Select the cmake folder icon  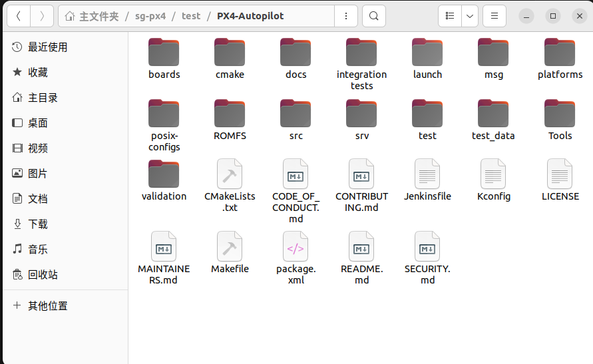point(230,52)
